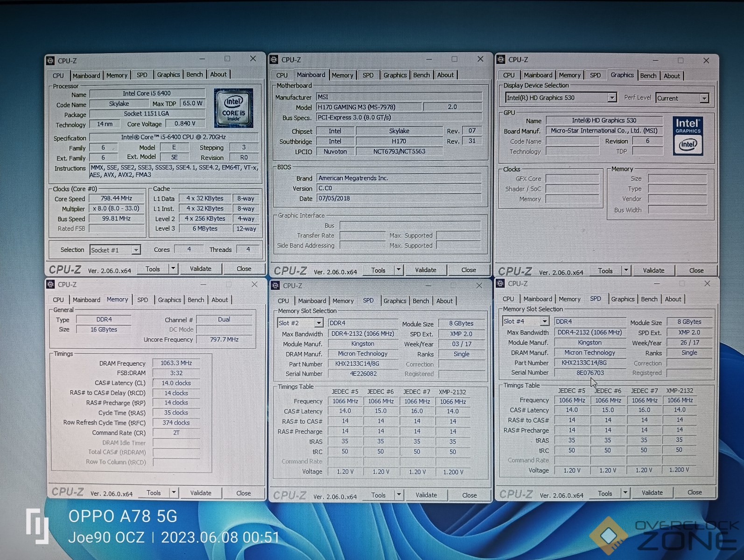Minimize the Mainboard CPU-Z window
The image size is (744, 560).
429,59
